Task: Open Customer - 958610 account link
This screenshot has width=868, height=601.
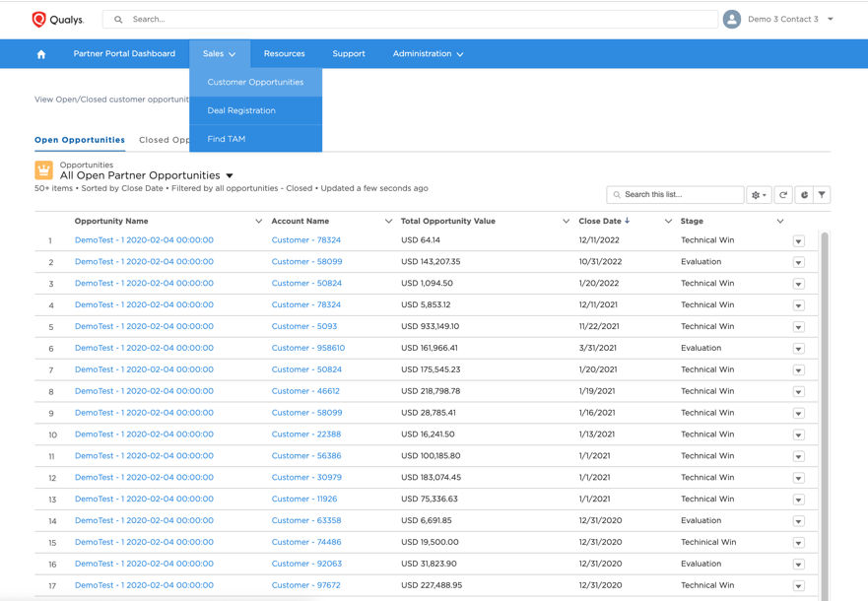Action: [x=308, y=348]
